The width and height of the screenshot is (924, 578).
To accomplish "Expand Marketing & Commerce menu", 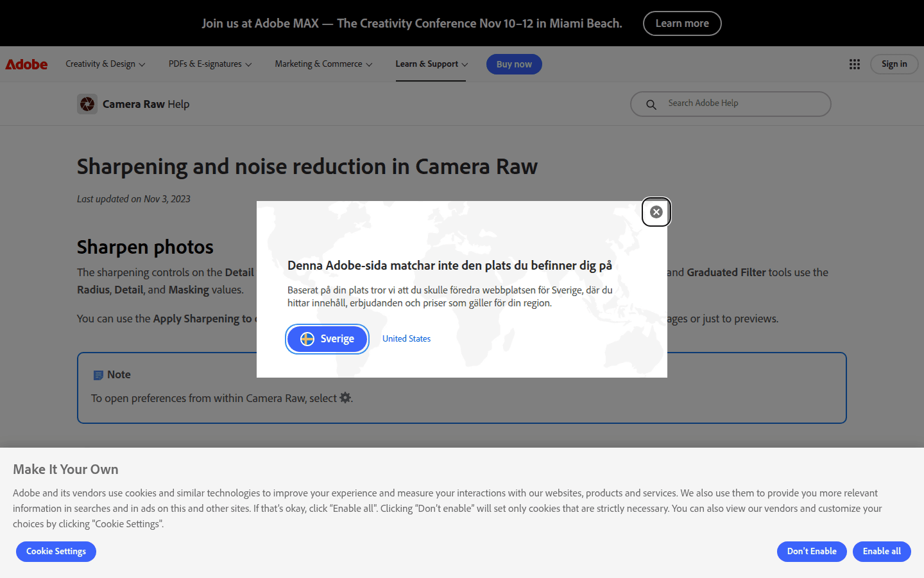I will pyautogui.click(x=323, y=64).
